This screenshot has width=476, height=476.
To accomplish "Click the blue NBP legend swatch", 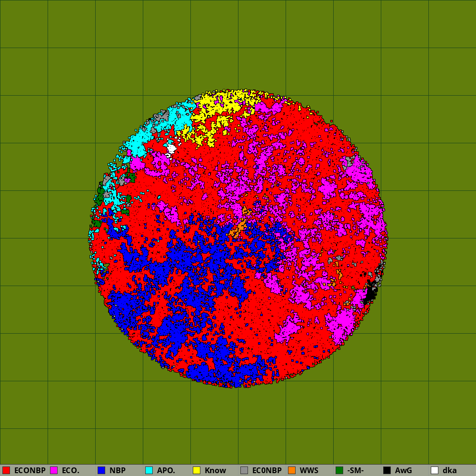I will pyautogui.click(x=101, y=470).
